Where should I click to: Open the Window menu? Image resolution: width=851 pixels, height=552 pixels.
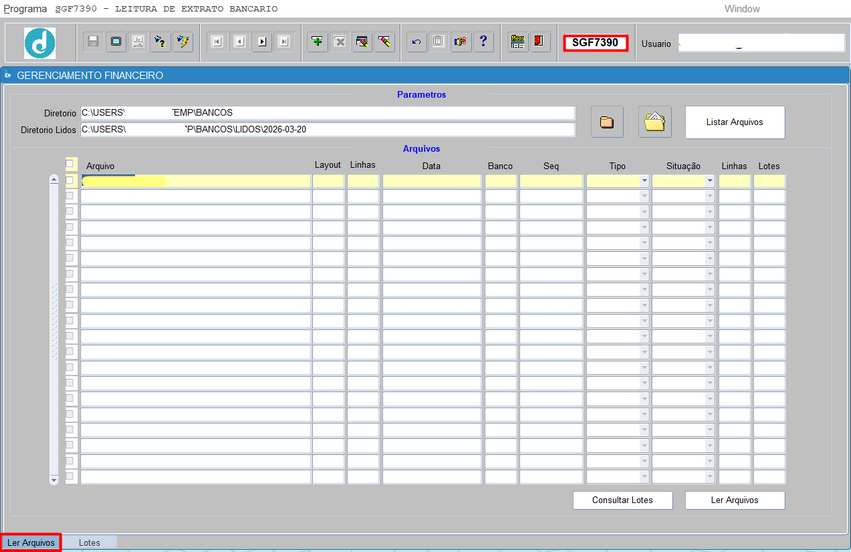tap(742, 9)
